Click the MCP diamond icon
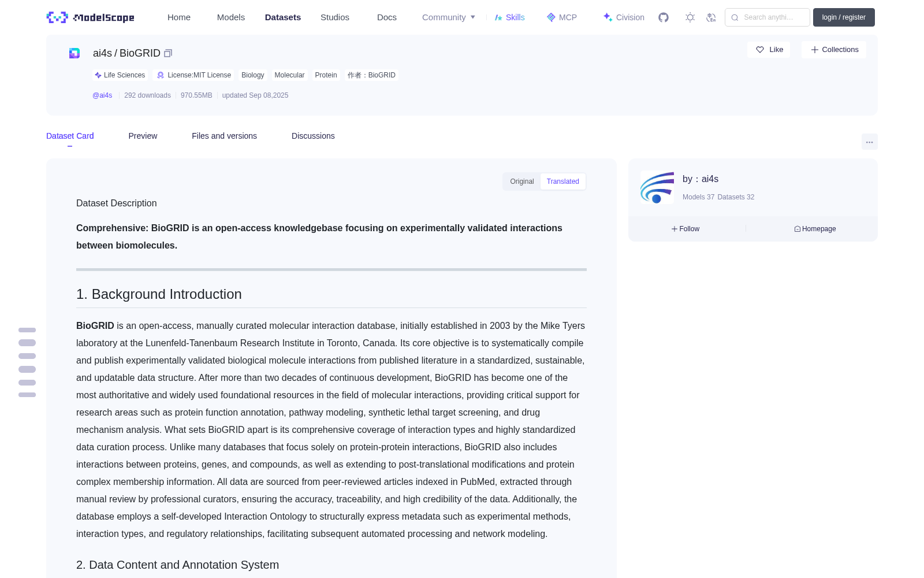Image resolution: width=924 pixels, height=578 pixels. point(551,17)
